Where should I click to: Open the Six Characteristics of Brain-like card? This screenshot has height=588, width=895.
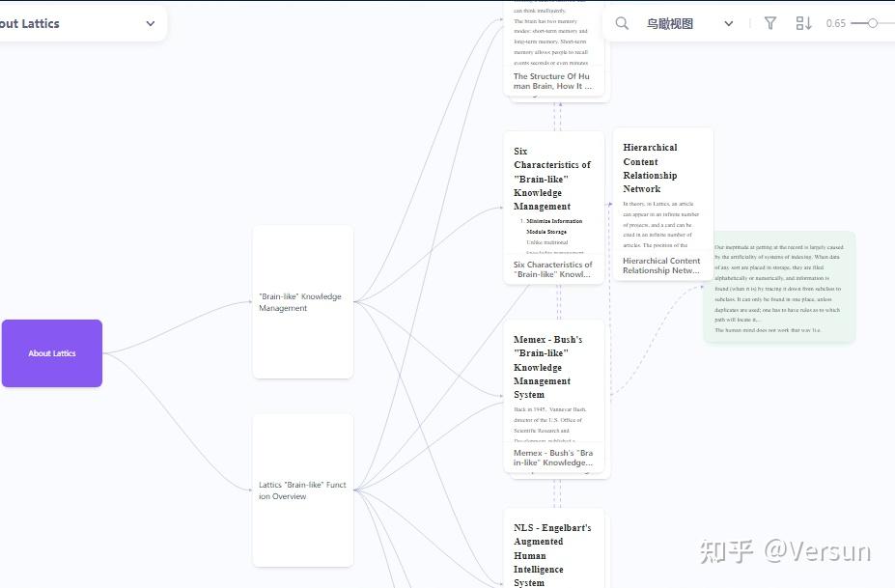coord(553,208)
